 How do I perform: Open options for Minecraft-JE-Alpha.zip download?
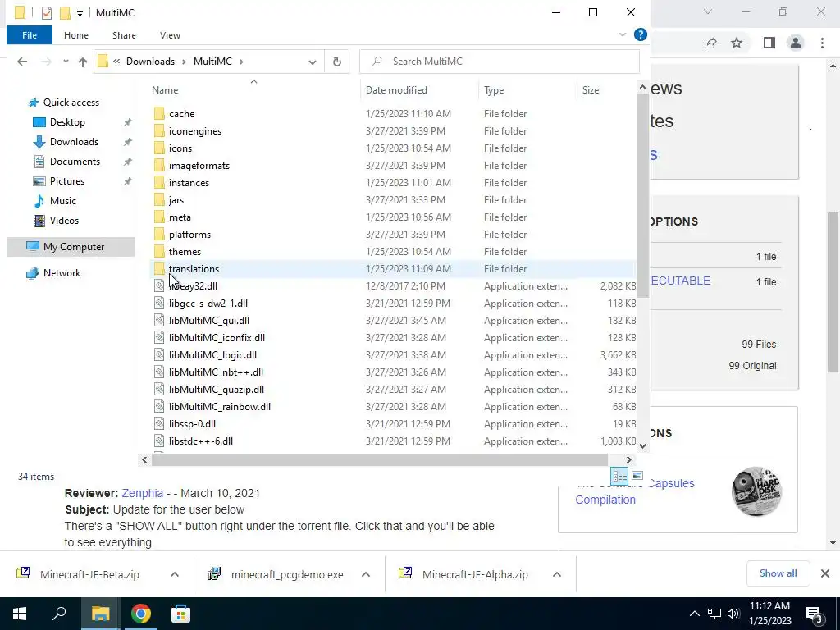click(x=557, y=574)
